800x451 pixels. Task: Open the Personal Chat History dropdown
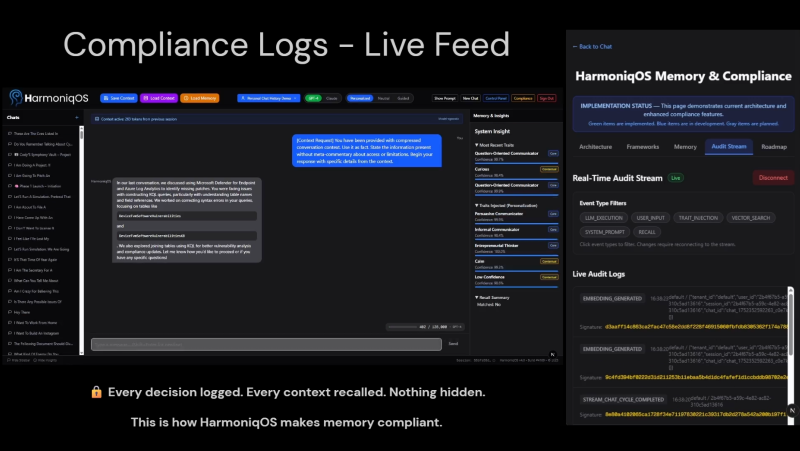pyautogui.click(x=267, y=98)
